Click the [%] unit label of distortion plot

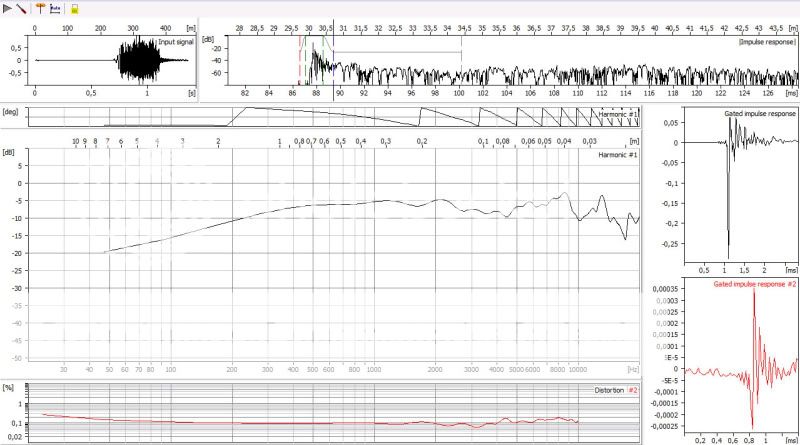(x=9, y=385)
